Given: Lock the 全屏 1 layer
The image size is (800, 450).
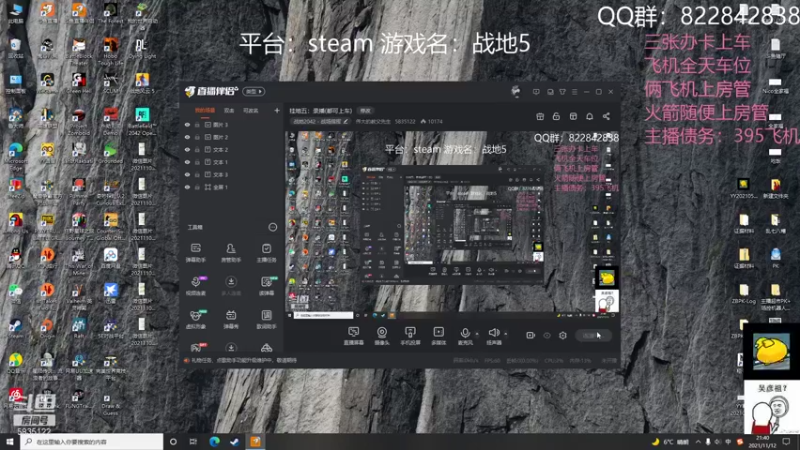Looking at the screenshot, I should click(197, 187).
